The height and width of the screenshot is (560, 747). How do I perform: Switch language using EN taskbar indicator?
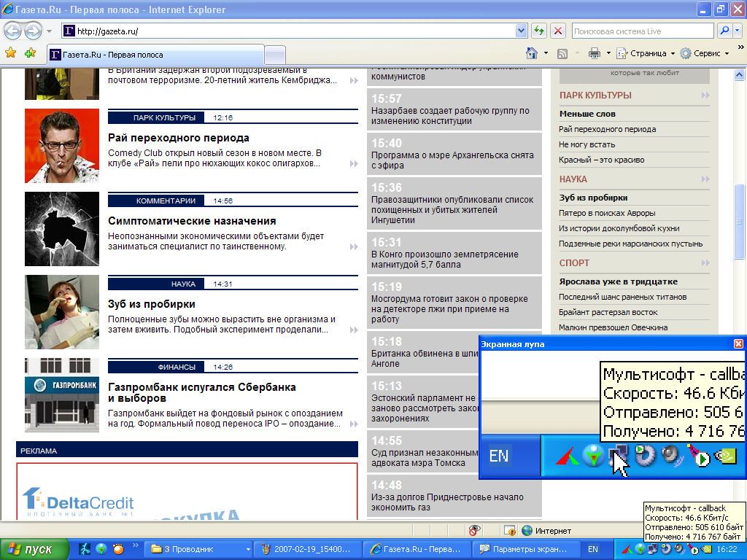593,549
